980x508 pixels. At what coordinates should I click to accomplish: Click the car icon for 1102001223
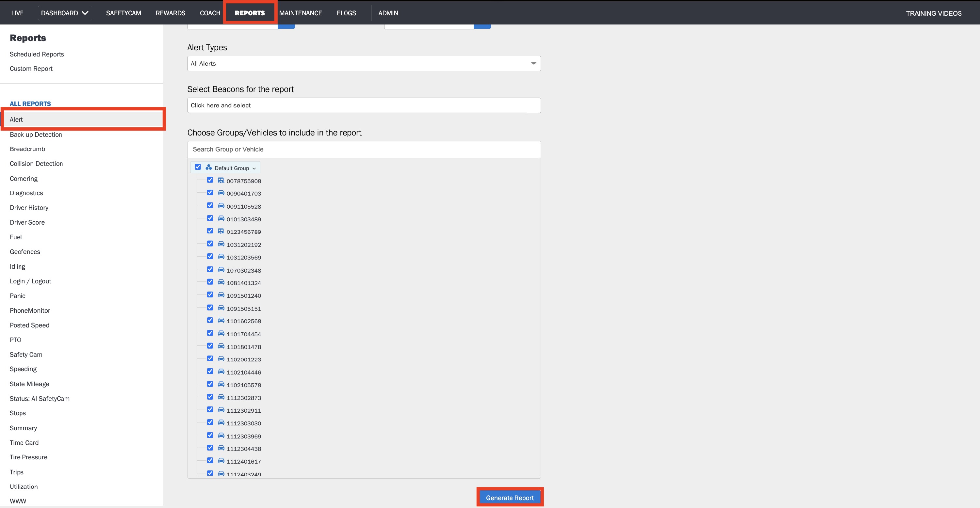[220, 358]
